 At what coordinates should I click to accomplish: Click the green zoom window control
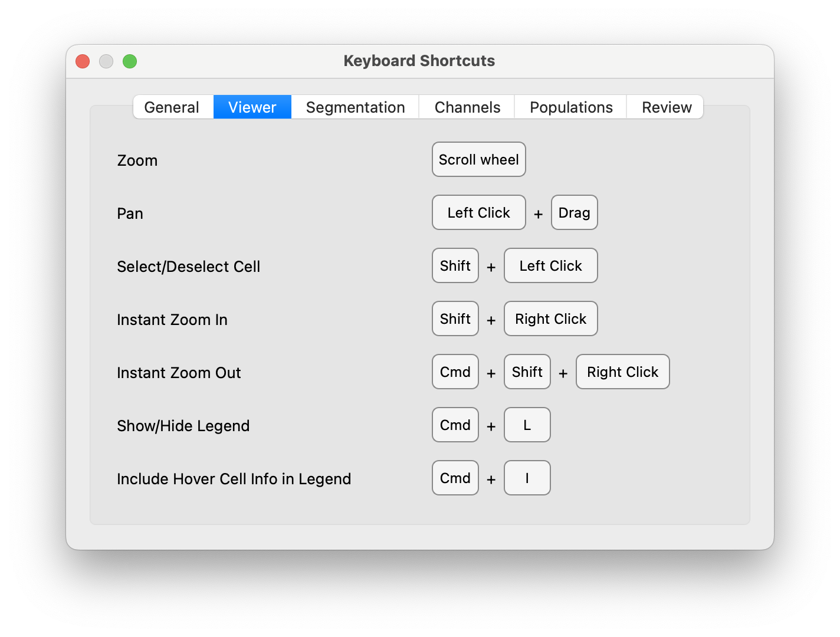(x=129, y=61)
